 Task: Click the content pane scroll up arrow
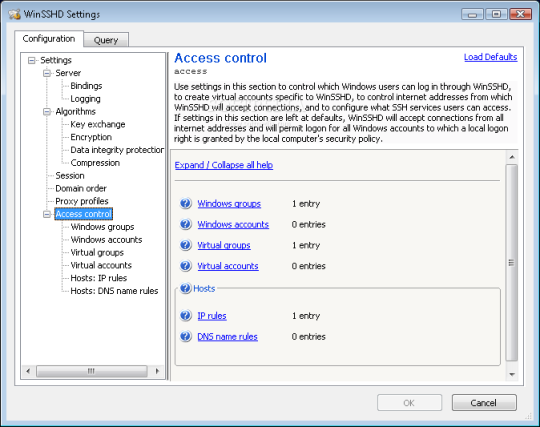click(512, 157)
